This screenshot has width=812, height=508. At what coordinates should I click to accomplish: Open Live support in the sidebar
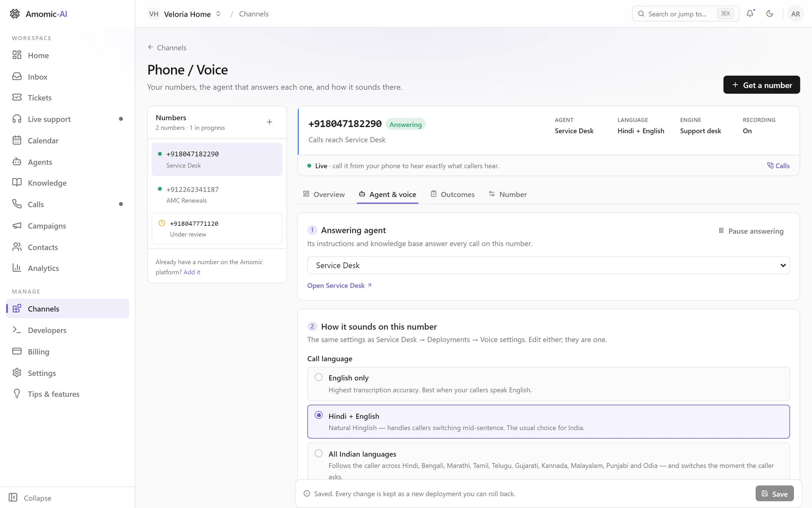[x=68, y=119]
